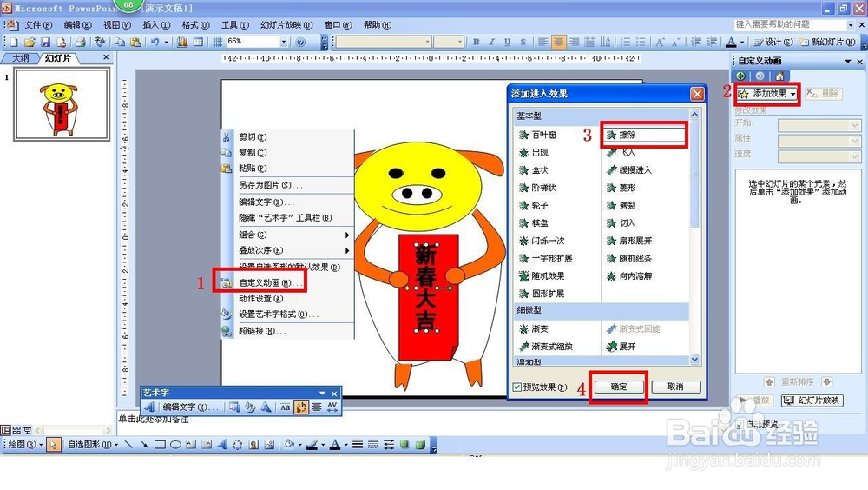Insert a table using the table icon
This screenshot has width=868, height=490.
[198, 42]
